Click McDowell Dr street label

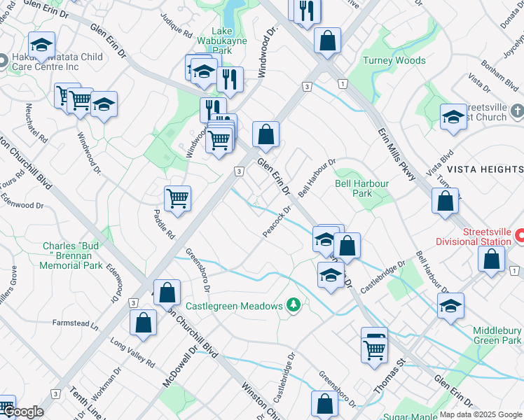coord(181,366)
